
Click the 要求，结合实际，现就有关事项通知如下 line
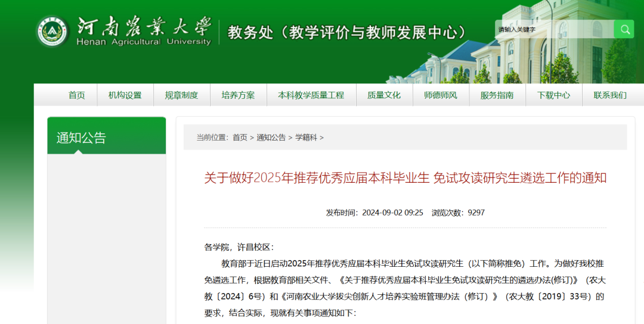[x=280, y=313]
